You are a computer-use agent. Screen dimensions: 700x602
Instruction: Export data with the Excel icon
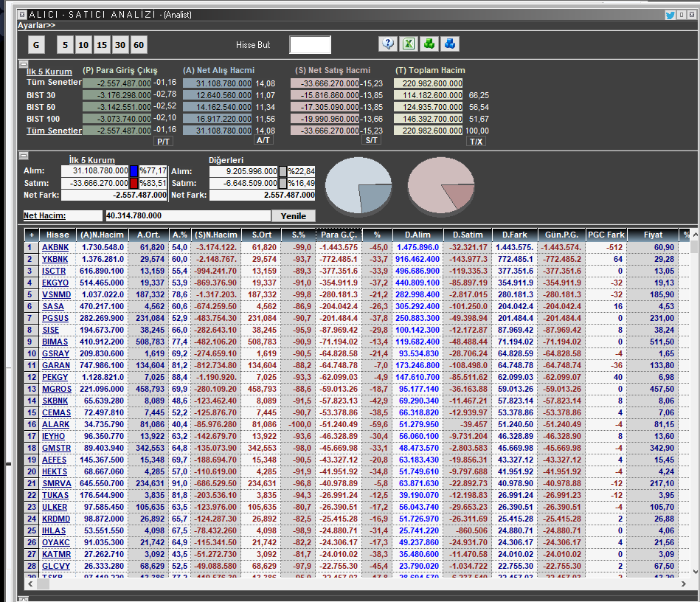coord(409,44)
